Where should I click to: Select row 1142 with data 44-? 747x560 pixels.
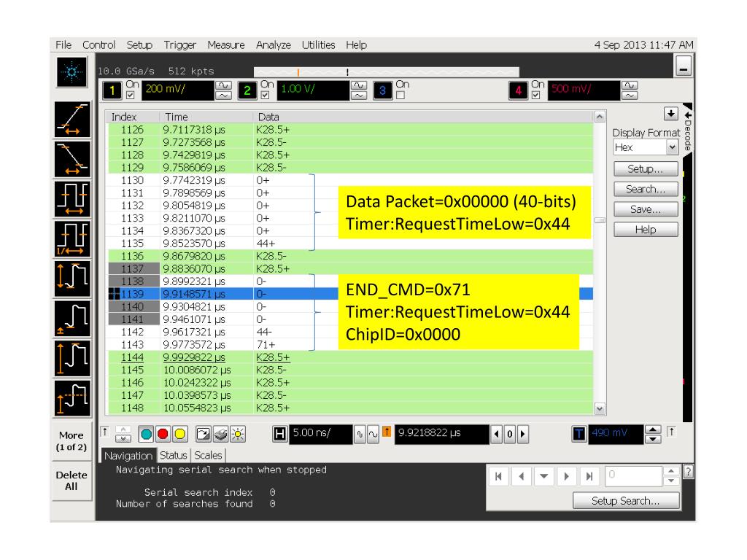tap(351, 332)
